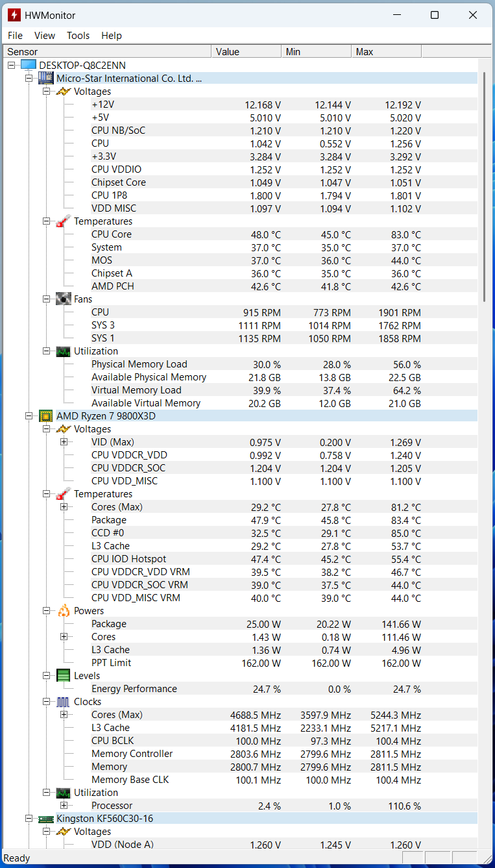Expand the VID (Max) voltage entry
The width and height of the screenshot is (495, 868).
pyautogui.click(x=64, y=442)
